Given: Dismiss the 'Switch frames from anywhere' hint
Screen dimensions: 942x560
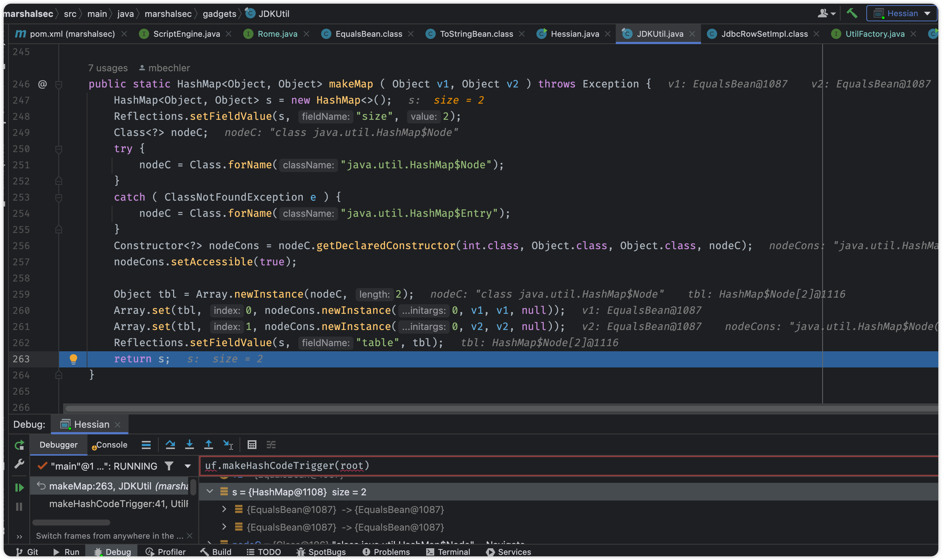Looking at the screenshot, I should pyautogui.click(x=190, y=536).
